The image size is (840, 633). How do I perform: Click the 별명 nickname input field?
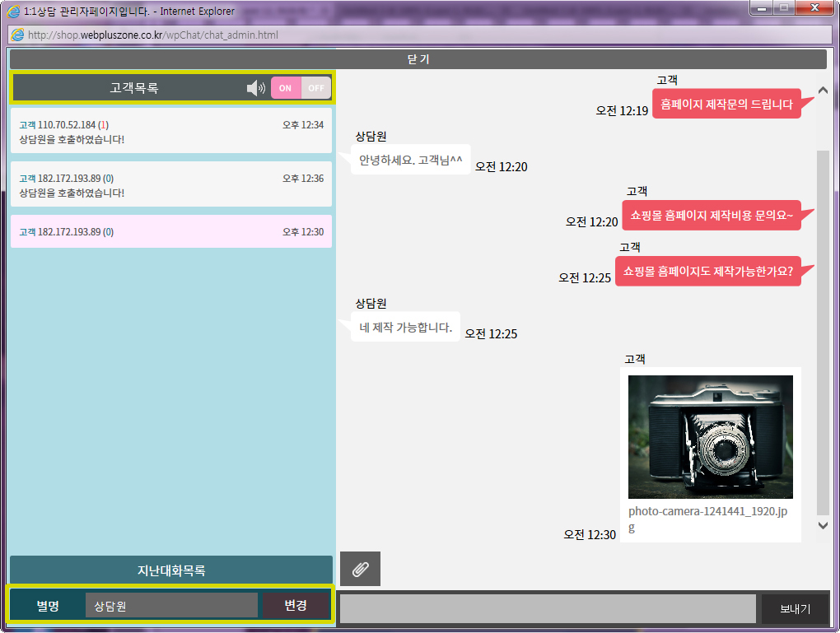171,605
